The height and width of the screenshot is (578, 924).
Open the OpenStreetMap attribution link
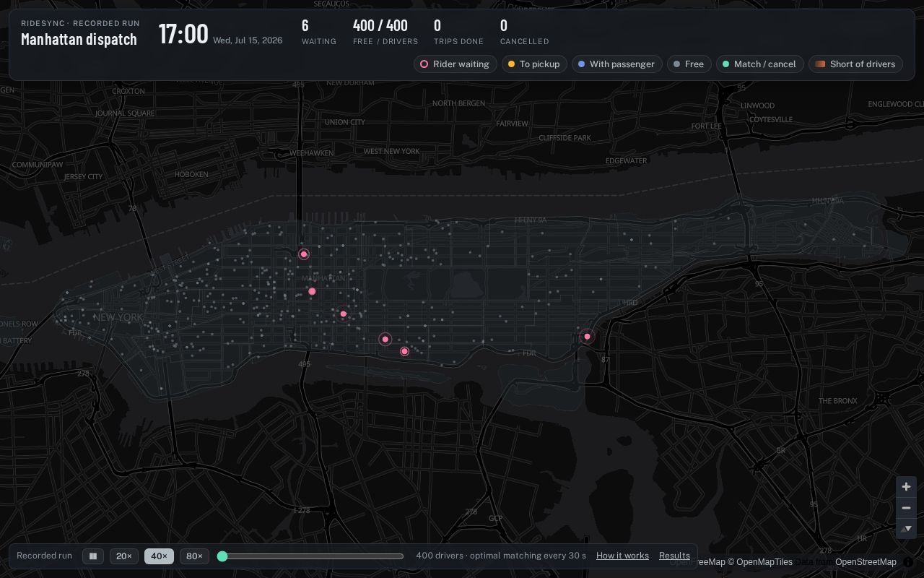coord(866,562)
